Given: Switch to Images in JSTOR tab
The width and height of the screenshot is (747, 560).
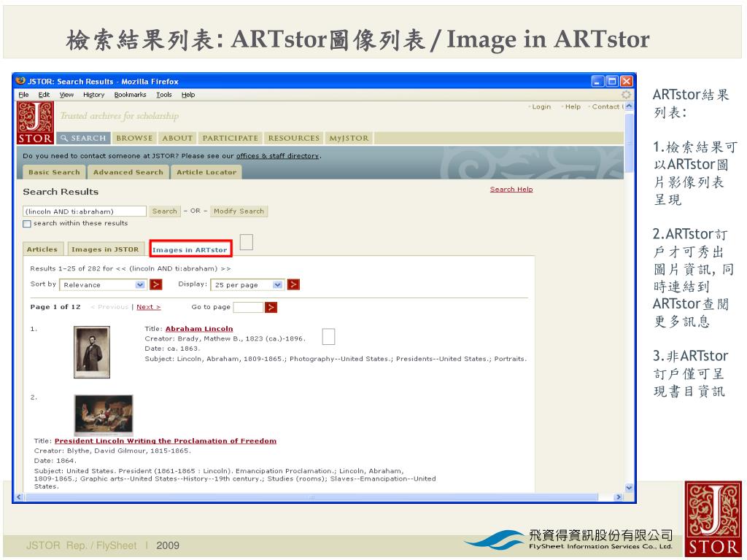Looking at the screenshot, I should [105, 249].
